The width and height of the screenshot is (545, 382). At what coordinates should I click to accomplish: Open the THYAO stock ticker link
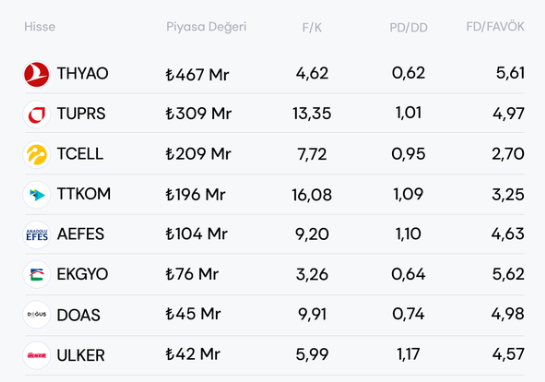pos(82,74)
